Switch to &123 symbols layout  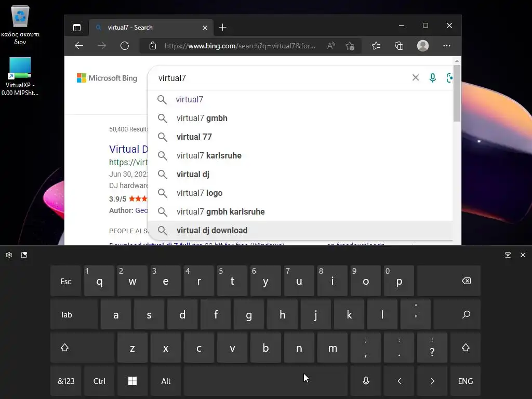coord(66,381)
